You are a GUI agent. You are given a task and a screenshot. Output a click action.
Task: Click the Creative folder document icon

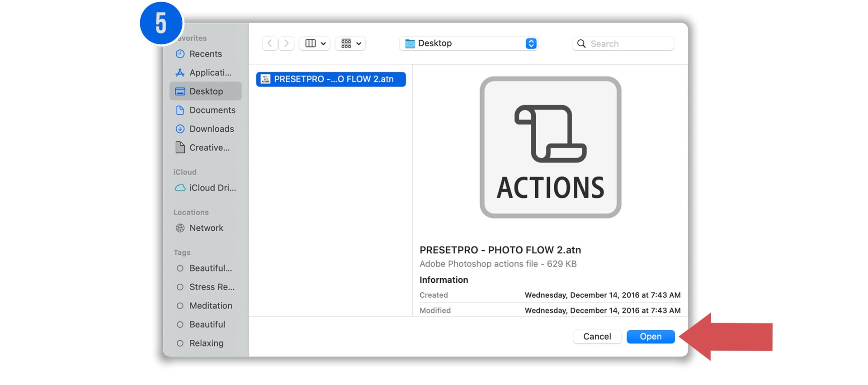pyautogui.click(x=180, y=147)
